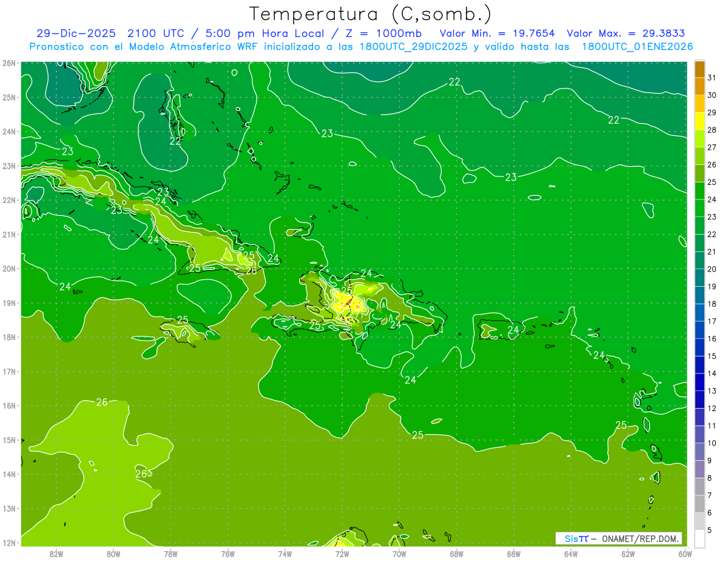This screenshot has width=728, height=562.
Task: Click the '14N' latitude label
Action: pos(9,474)
